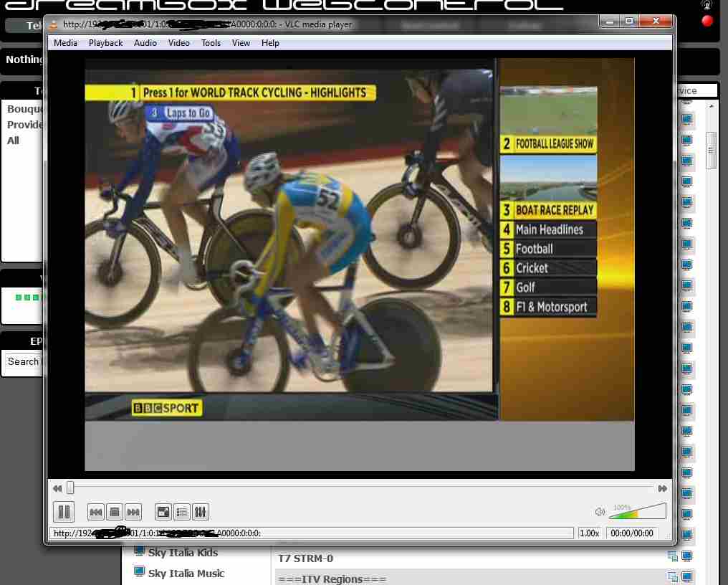Skip to next media in VLC
The height and width of the screenshot is (585, 728).
133,512
